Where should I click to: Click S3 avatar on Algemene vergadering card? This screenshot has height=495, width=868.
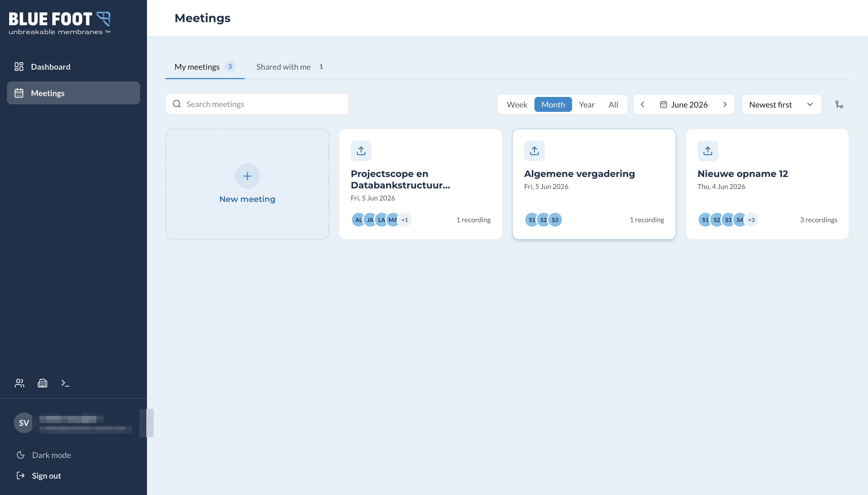click(x=555, y=220)
